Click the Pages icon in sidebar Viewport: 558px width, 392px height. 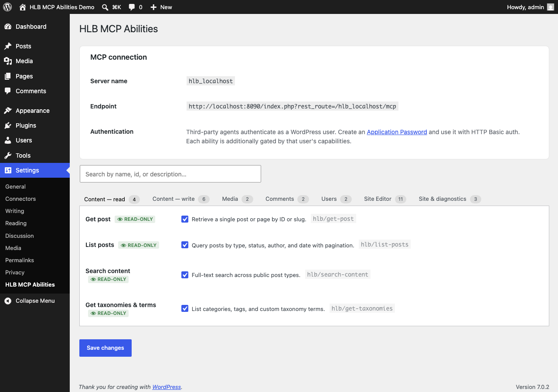(8, 76)
